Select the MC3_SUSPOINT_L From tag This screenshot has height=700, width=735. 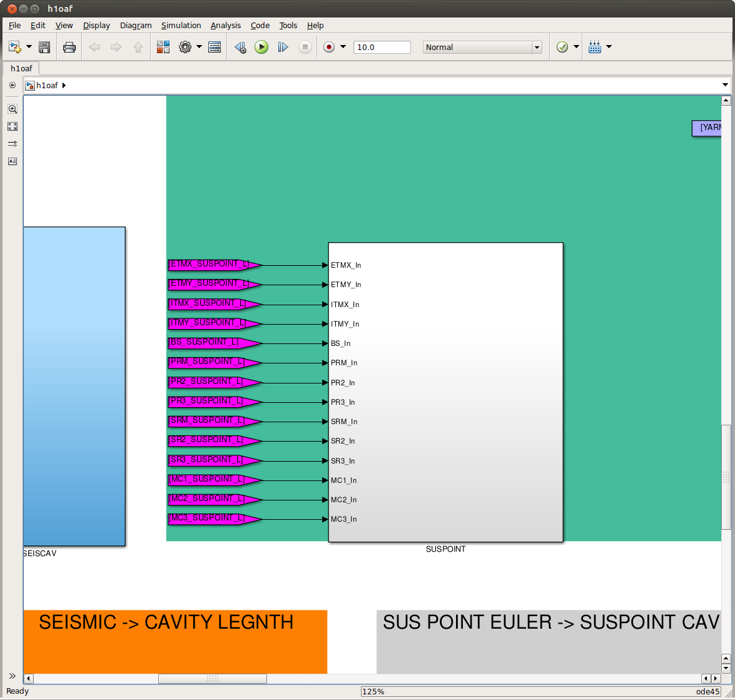(x=215, y=519)
